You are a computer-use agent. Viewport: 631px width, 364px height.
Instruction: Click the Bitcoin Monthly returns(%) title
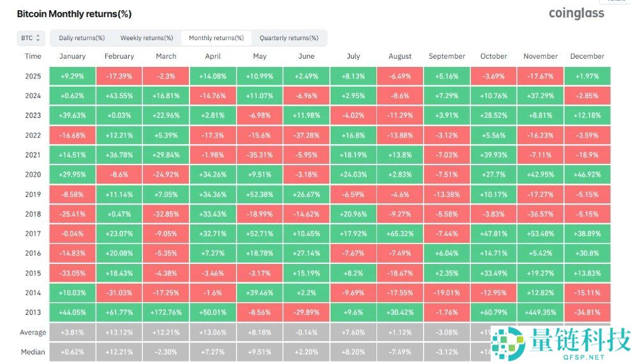tap(74, 13)
